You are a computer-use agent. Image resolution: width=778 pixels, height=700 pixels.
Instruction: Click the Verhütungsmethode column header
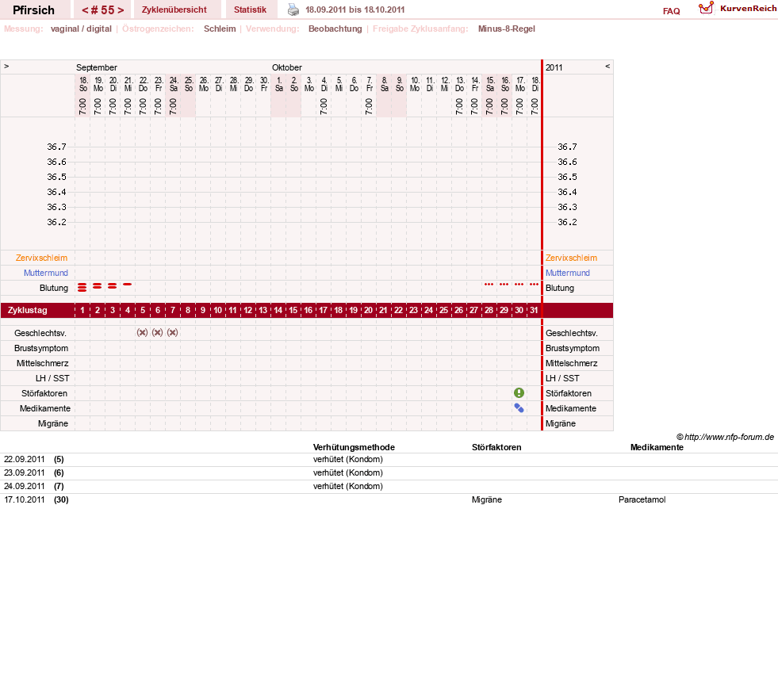click(354, 447)
